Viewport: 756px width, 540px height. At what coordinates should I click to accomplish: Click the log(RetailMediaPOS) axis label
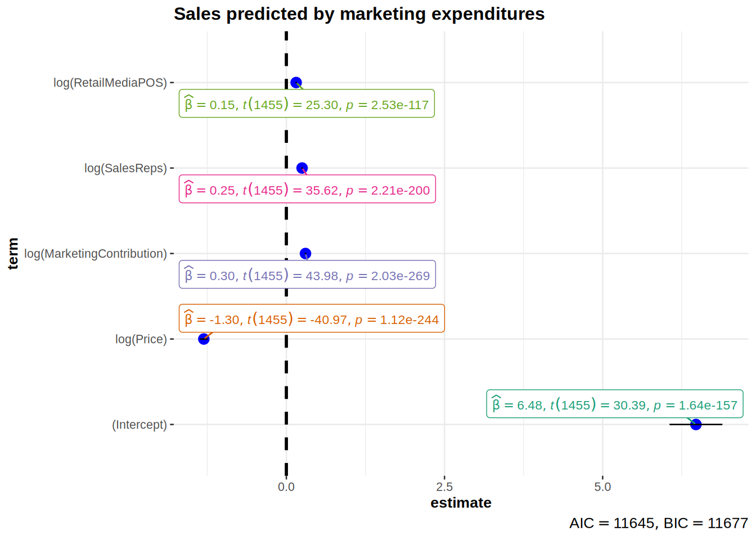[110, 83]
